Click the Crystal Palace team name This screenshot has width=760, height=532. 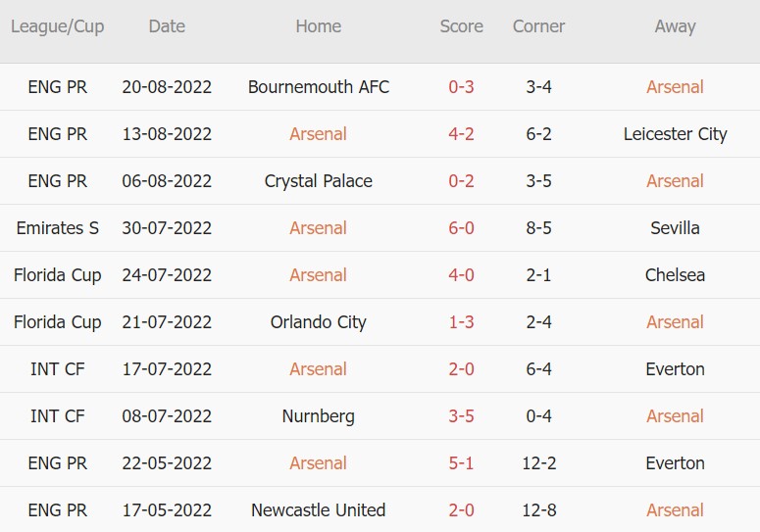click(x=319, y=181)
